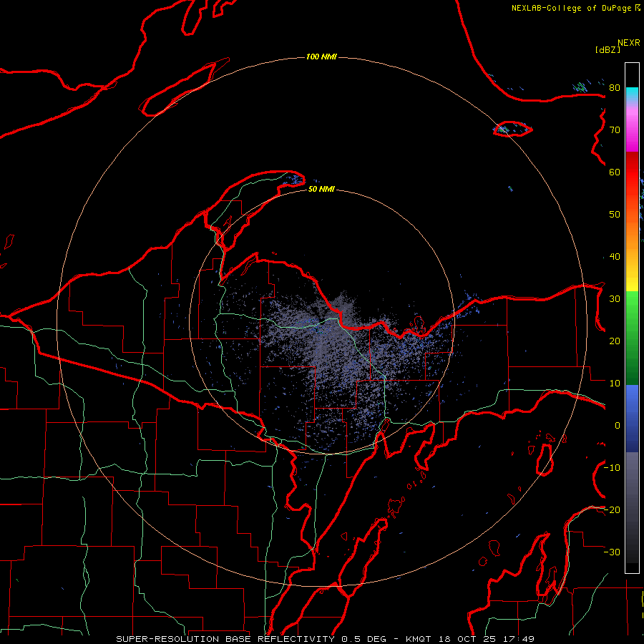Click the 40 value on dBZ scale
Viewport: 644px width, 644px height.
(615, 256)
